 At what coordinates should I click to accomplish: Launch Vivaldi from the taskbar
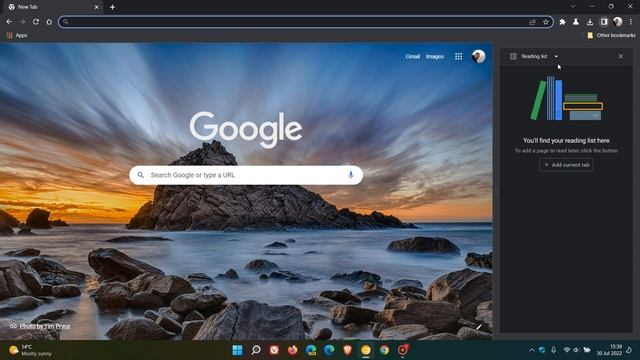click(274, 350)
